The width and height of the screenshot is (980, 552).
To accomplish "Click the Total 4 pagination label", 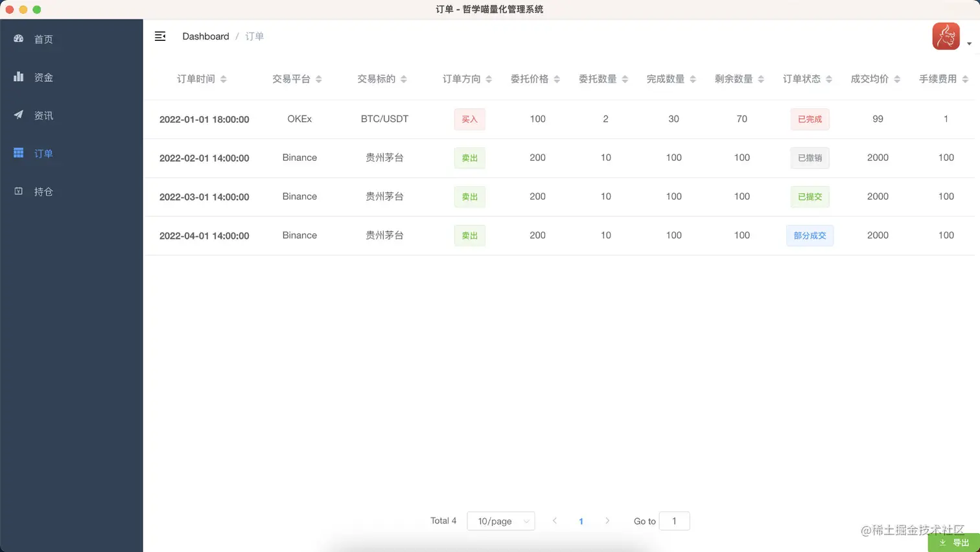I will 443,521.
